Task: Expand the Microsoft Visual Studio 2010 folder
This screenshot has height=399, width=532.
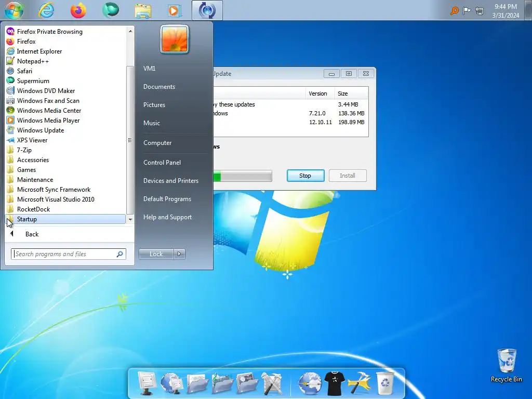Action: point(65,199)
